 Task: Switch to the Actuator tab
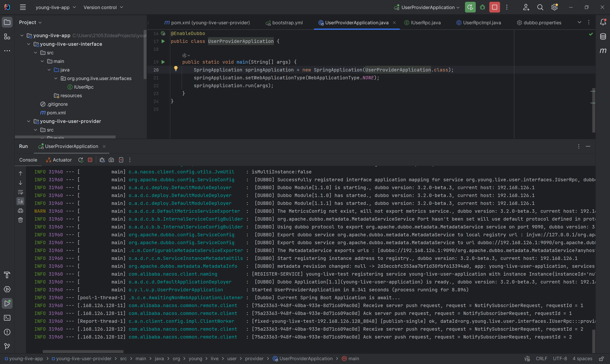pos(59,160)
